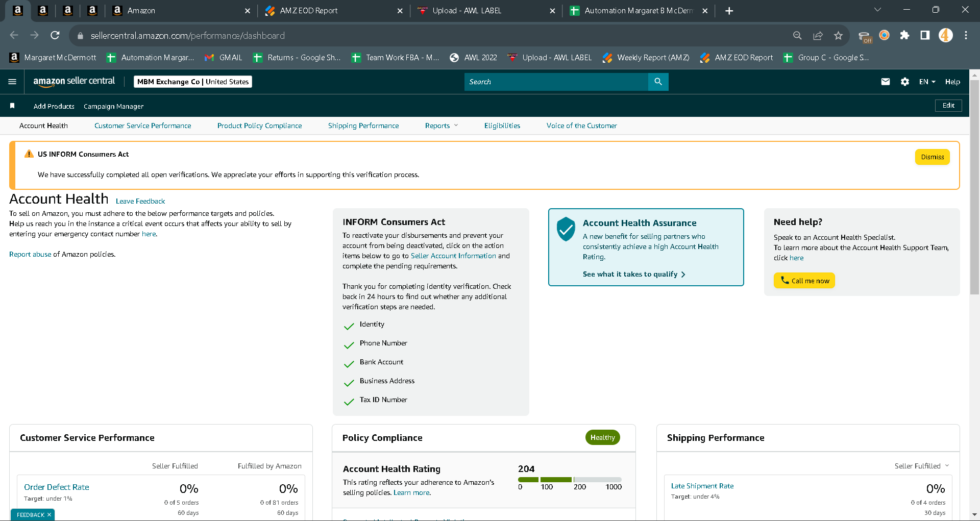Screen dimensions: 980x521
Task: Click the emergency contact 'here' link
Action: click(149, 234)
